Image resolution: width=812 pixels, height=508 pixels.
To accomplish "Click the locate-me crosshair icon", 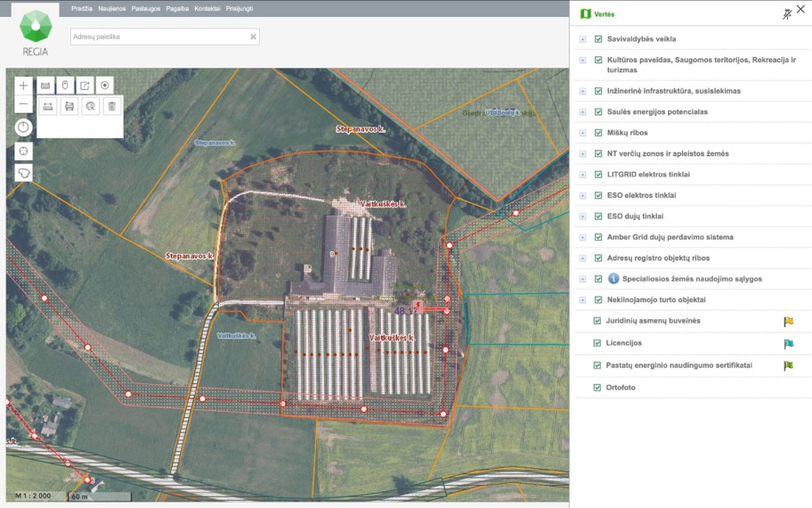I will point(23,152).
